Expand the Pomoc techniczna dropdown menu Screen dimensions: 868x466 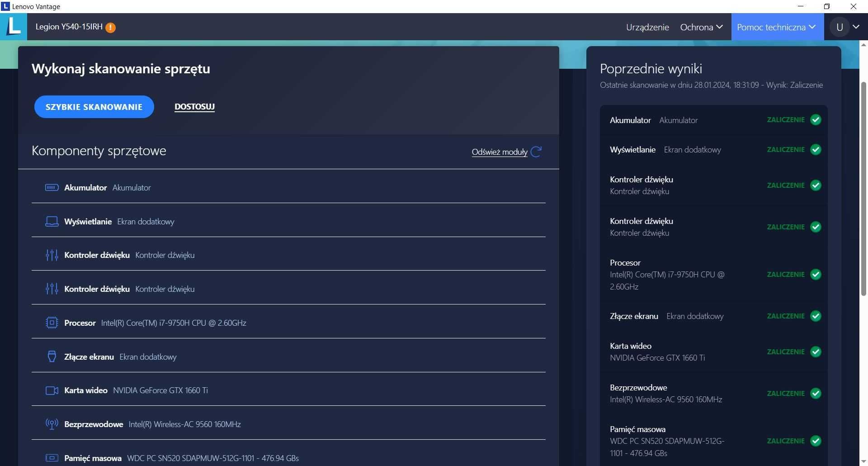777,27
